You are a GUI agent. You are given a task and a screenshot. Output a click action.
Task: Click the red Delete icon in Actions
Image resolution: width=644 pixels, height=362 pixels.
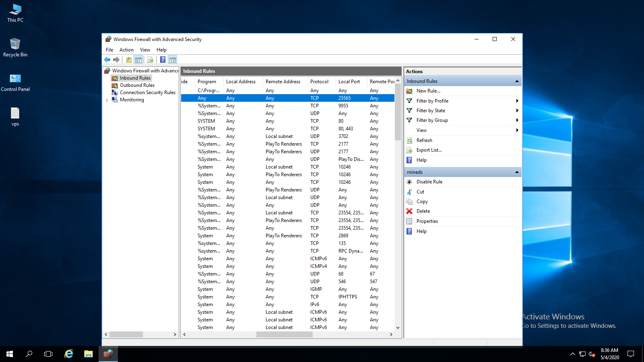point(409,211)
